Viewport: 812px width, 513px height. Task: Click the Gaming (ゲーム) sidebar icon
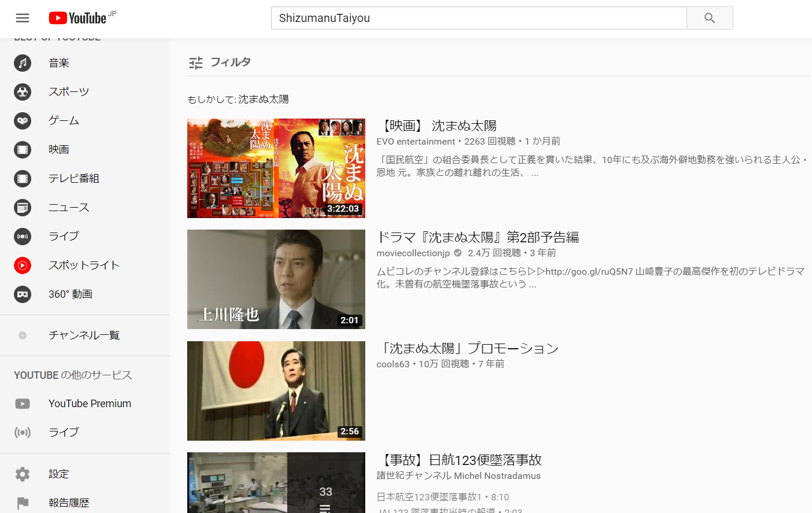click(x=23, y=121)
